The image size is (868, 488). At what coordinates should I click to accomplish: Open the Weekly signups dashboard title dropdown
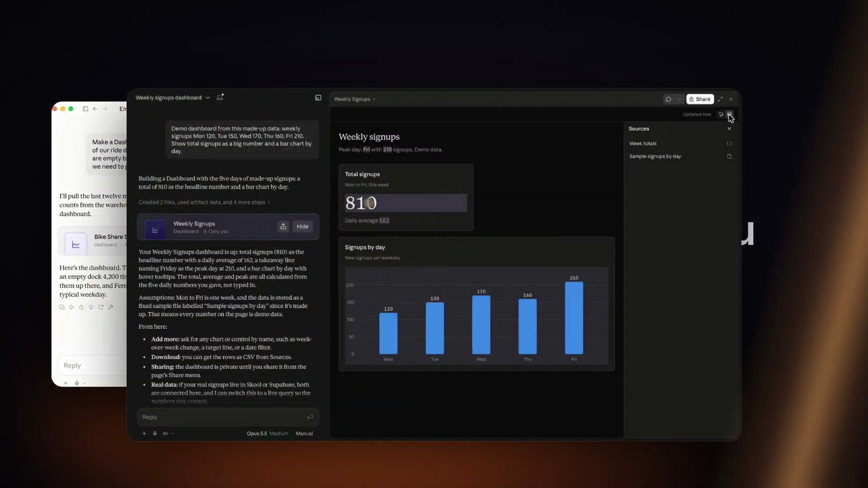tap(173, 98)
